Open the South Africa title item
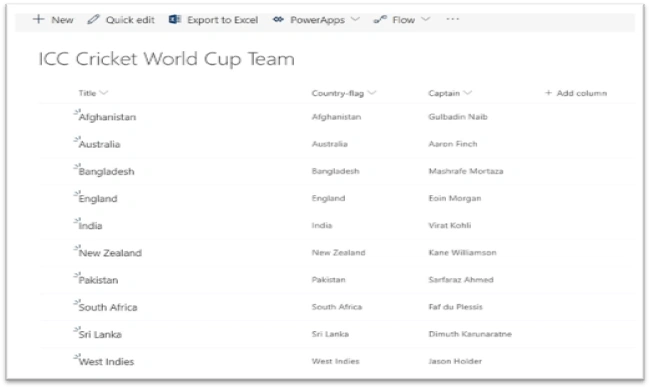Viewport: 651px width, 389px height. coord(108,307)
